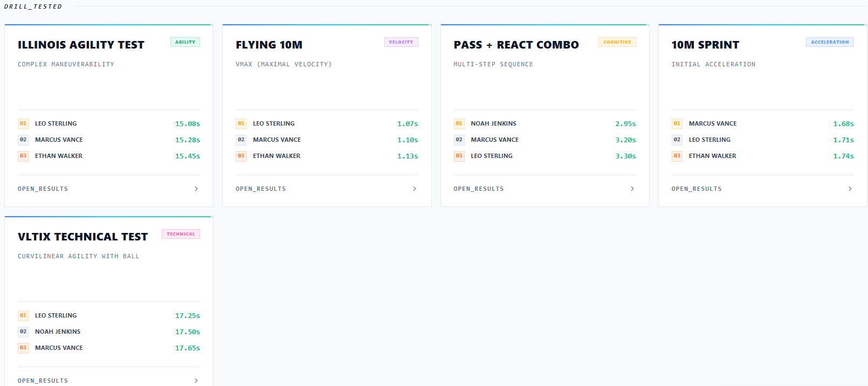
Task: Expand VLTIX Technical Test results chevron
Action: point(196,381)
